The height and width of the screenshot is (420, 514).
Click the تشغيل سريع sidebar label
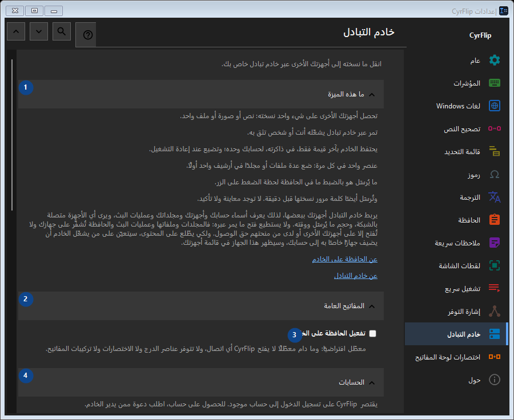pyautogui.click(x=463, y=288)
